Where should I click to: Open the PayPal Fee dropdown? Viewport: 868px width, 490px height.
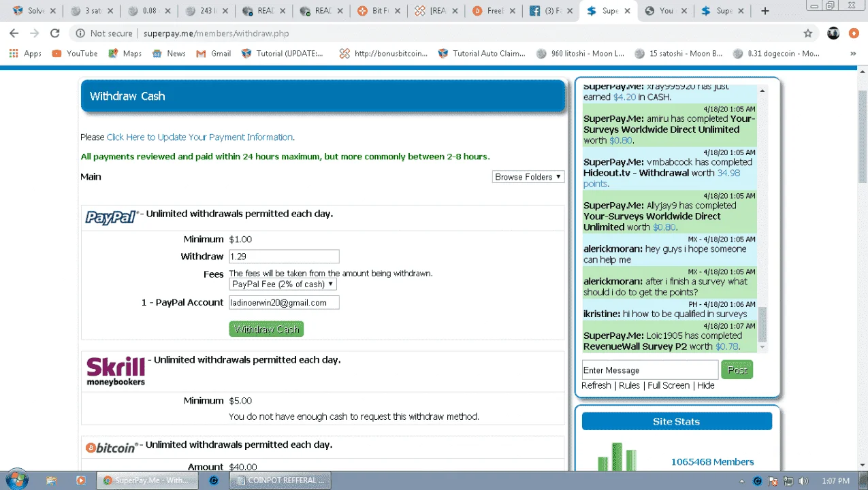coord(283,284)
